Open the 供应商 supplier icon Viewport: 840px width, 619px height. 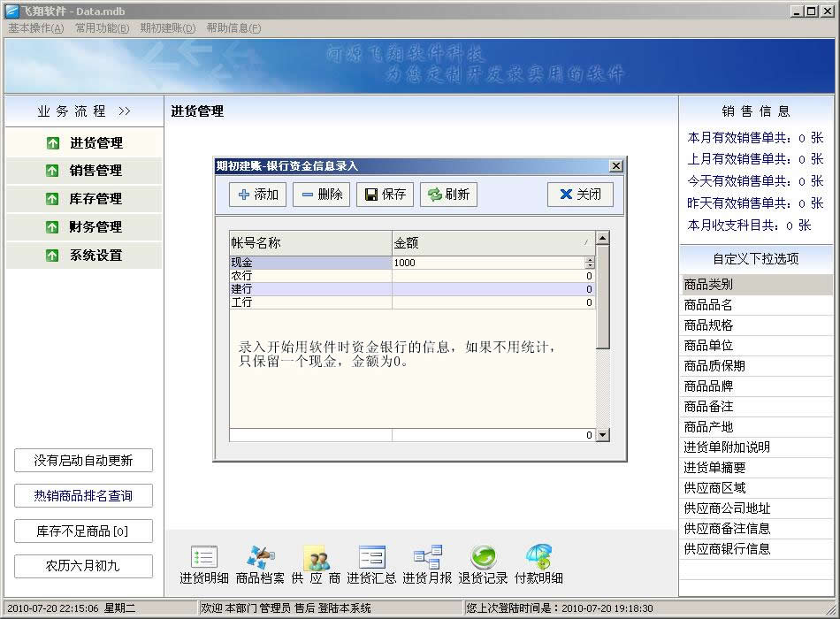point(316,564)
